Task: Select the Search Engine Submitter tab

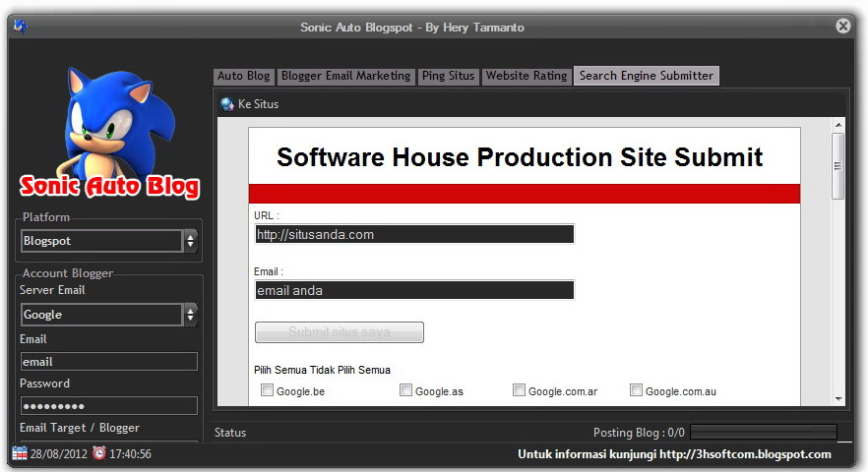Action: click(646, 76)
